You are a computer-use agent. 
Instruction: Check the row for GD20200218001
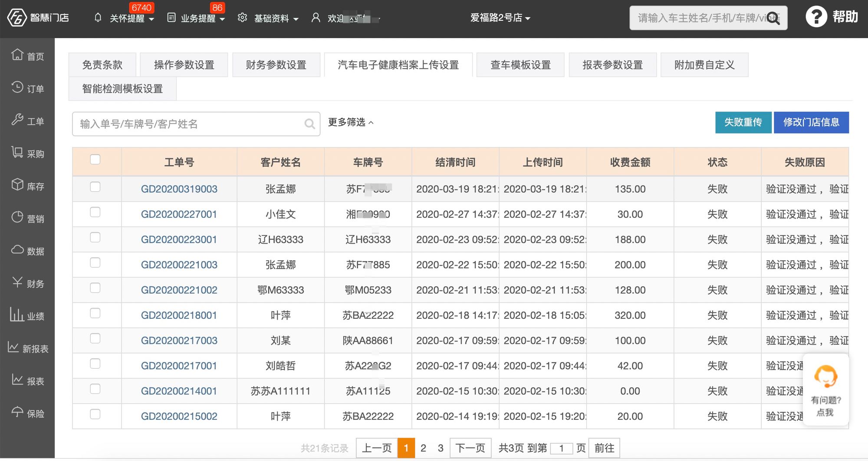pos(95,313)
